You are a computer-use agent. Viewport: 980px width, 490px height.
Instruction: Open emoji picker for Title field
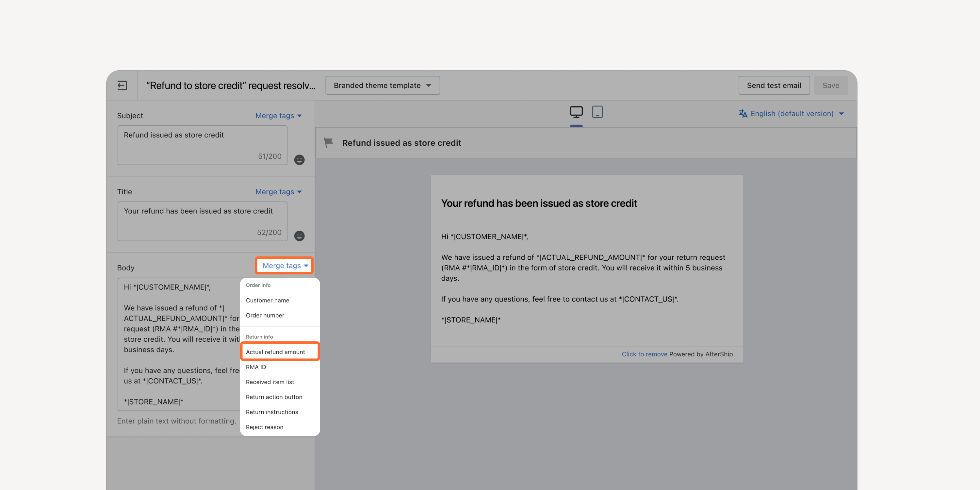[x=300, y=236]
